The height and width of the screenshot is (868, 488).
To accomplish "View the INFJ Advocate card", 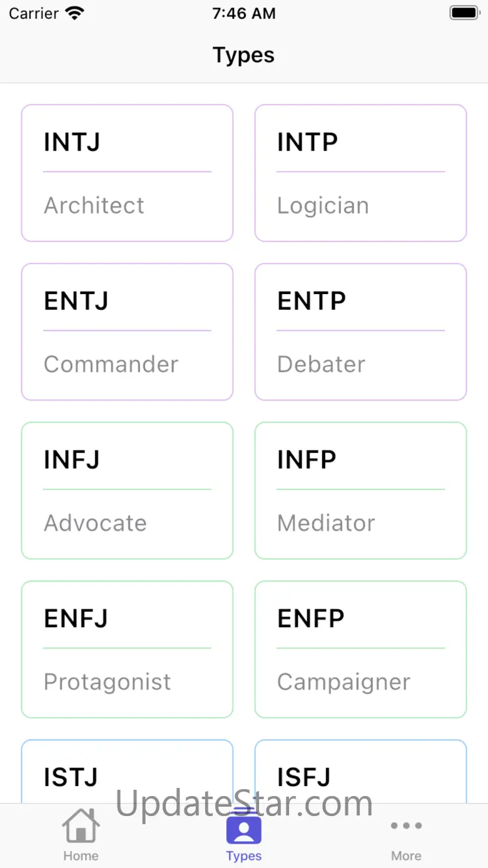I will pos(127,491).
